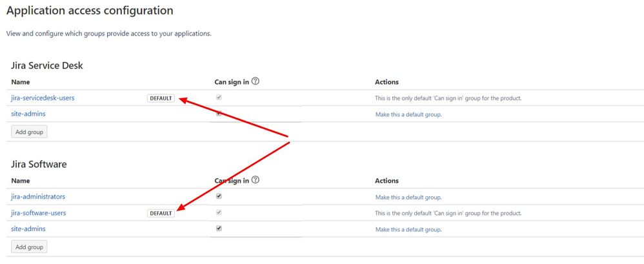This screenshot has width=644, height=264.
Task: Click 'only default' message in the jira-servicedesk-users row
Action: pyautogui.click(x=448, y=99)
